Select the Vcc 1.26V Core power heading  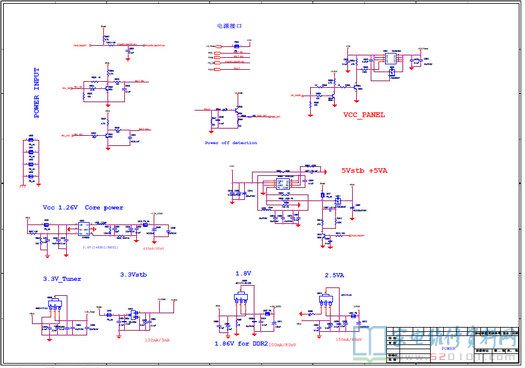coord(83,208)
